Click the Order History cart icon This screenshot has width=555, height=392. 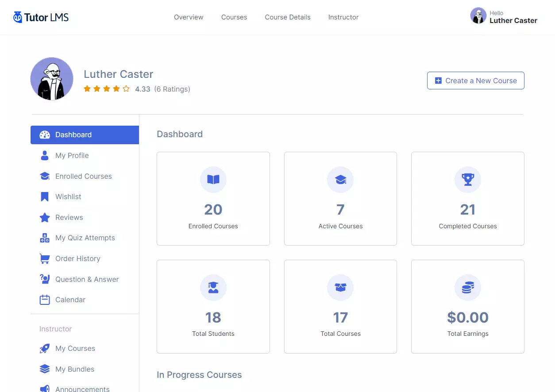tap(45, 258)
